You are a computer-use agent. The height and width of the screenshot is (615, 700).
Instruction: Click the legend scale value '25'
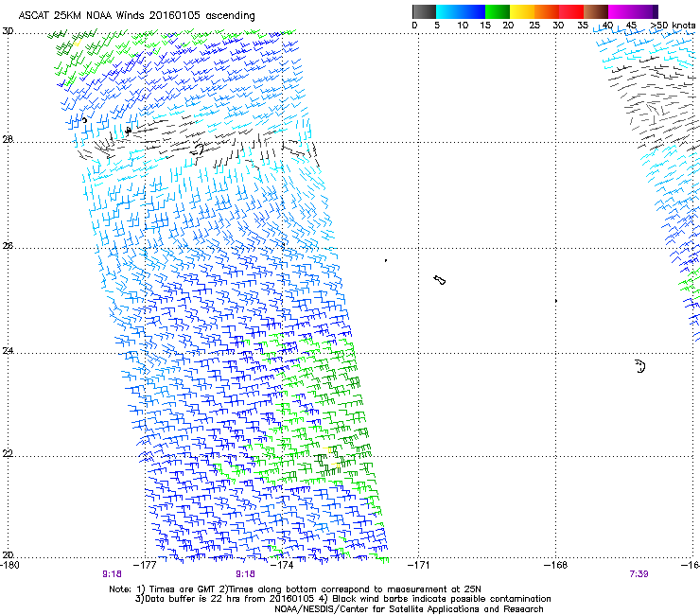click(534, 26)
